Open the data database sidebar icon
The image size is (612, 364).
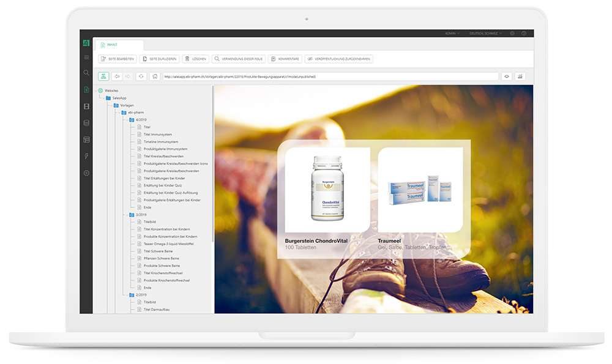pos(86,123)
